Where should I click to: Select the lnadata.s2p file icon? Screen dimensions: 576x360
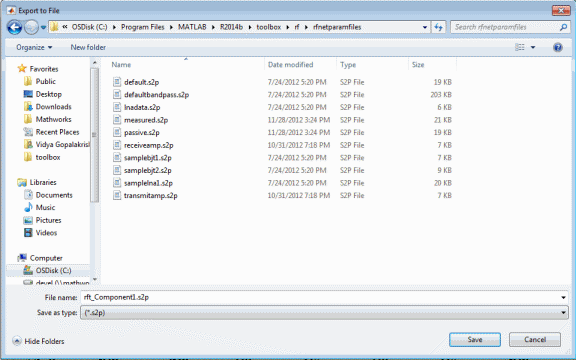[x=117, y=107]
